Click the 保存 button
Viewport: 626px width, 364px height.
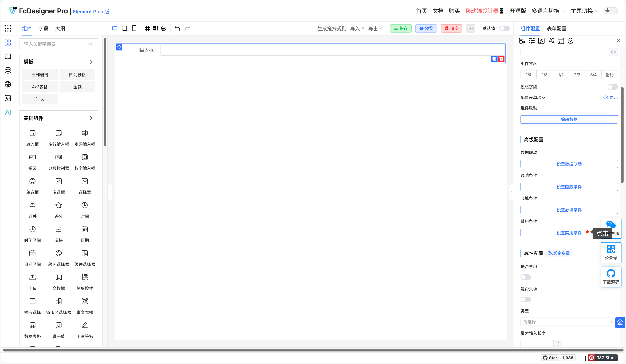tap(400, 29)
